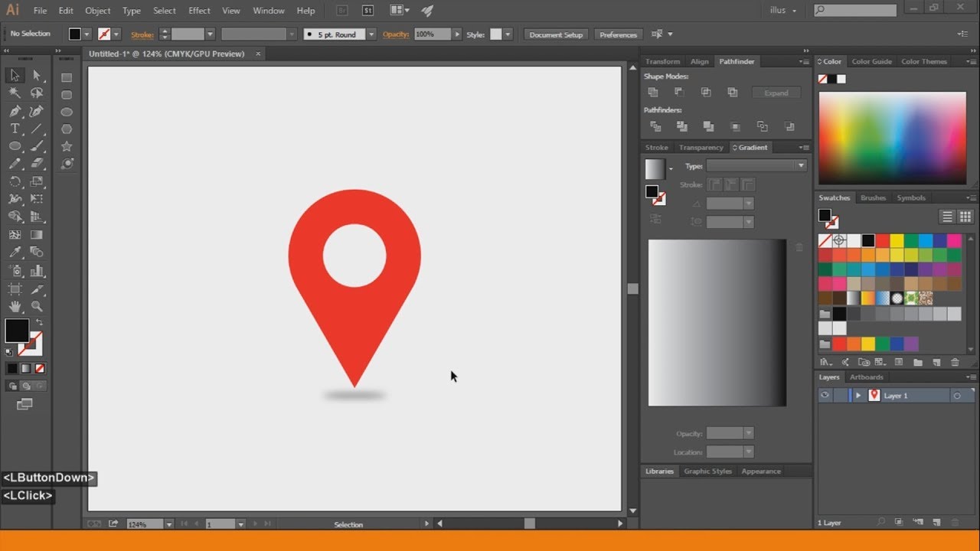Click the Unite shape mode in Pathfinder
Screen dimensions: 980x551
pyautogui.click(x=653, y=92)
